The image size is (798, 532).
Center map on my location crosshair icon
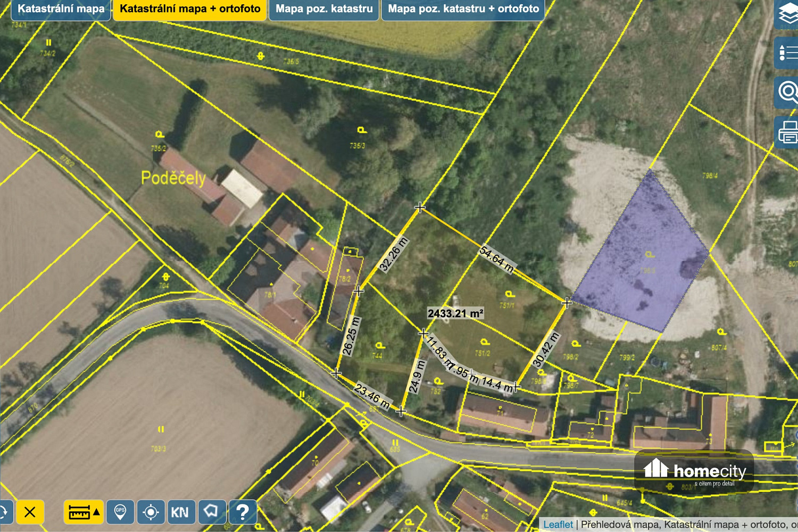pos(151,512)
